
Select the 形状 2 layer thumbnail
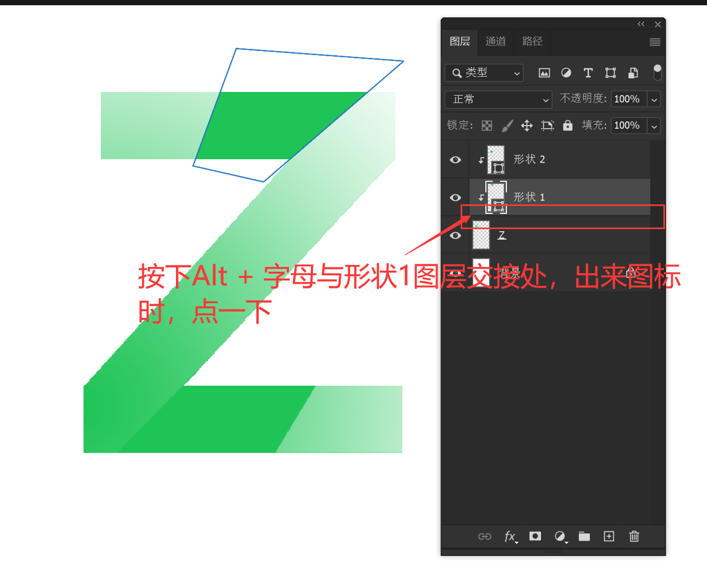(x=496, y=160)
